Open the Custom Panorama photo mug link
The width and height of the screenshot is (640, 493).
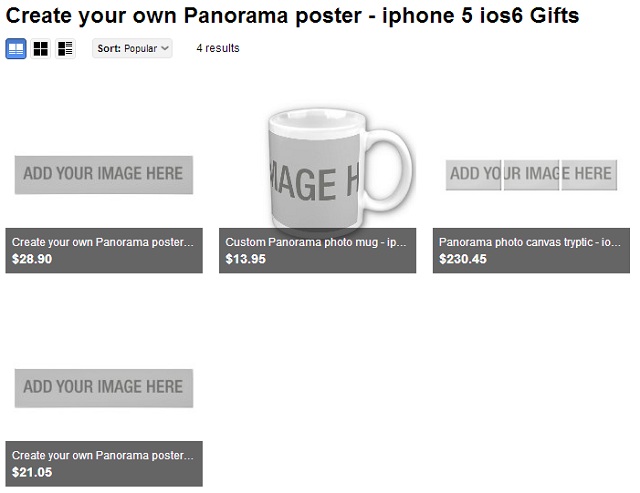click(314, 242)
